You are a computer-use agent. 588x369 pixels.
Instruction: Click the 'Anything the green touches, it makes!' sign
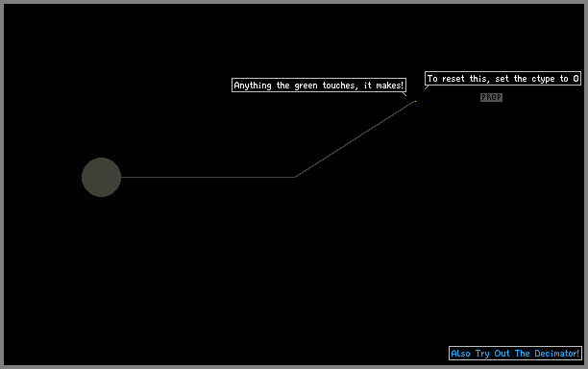319,86
